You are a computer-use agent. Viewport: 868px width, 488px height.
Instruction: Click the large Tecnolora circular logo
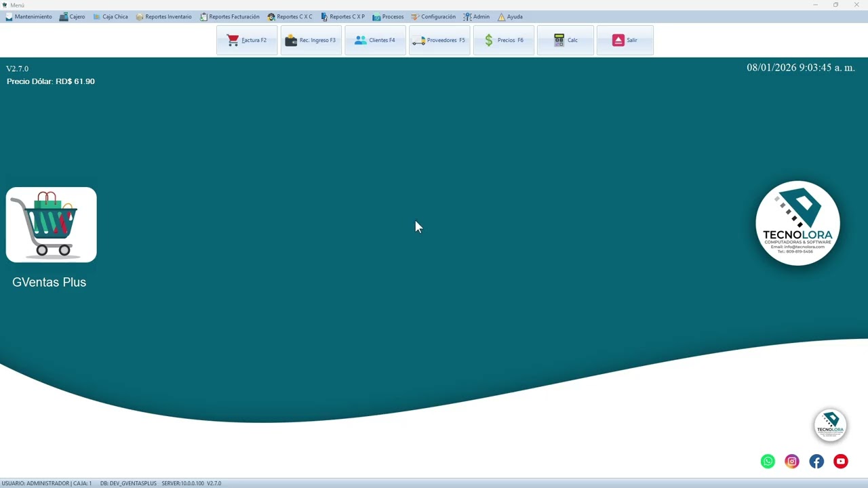click(x=797, y=223)
